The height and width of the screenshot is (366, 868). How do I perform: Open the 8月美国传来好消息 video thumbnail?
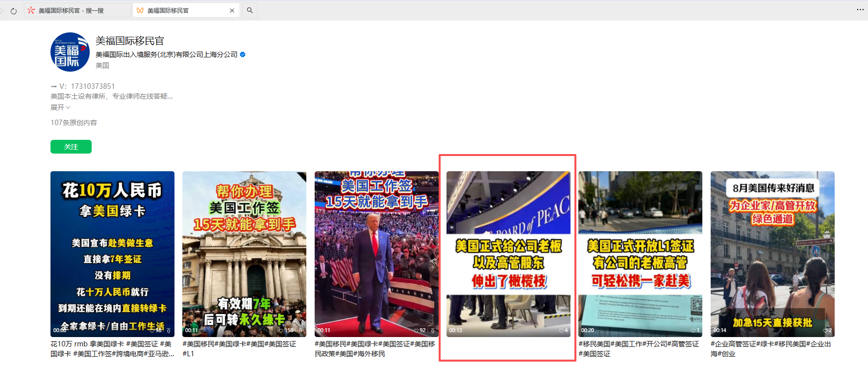(772, 254)
